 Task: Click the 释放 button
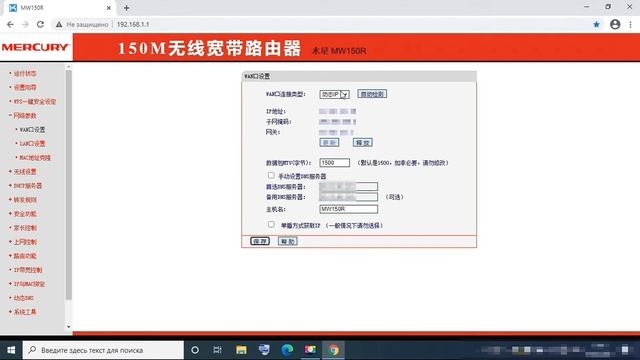tap(362, 142)
